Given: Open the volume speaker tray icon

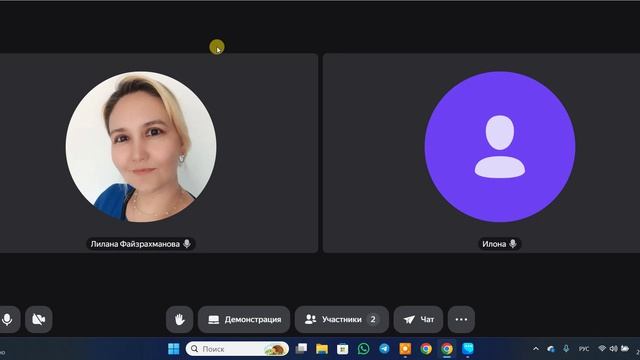Looking at the screenshot, I should pos(613,349).
